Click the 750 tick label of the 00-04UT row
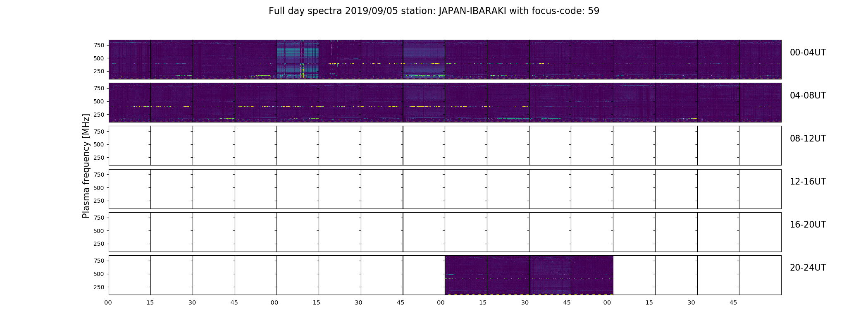The width and height of the screenshot is (868, 331). point(99,45)
